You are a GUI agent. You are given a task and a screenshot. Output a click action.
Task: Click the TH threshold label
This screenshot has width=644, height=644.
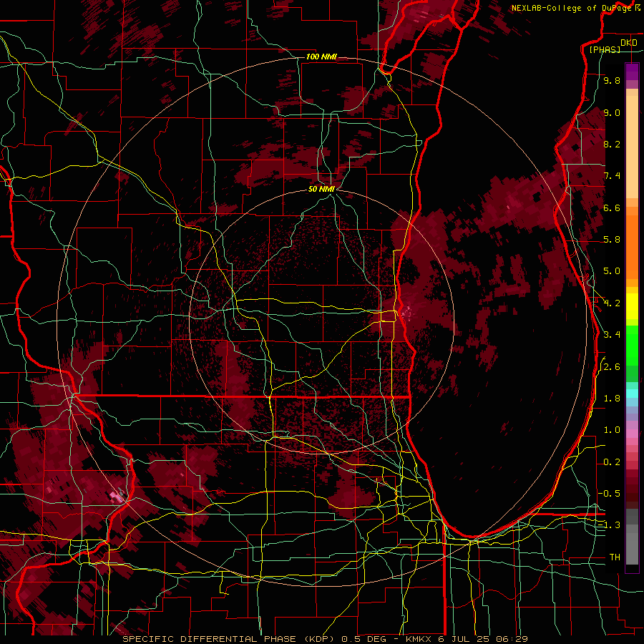pos(615,557)
